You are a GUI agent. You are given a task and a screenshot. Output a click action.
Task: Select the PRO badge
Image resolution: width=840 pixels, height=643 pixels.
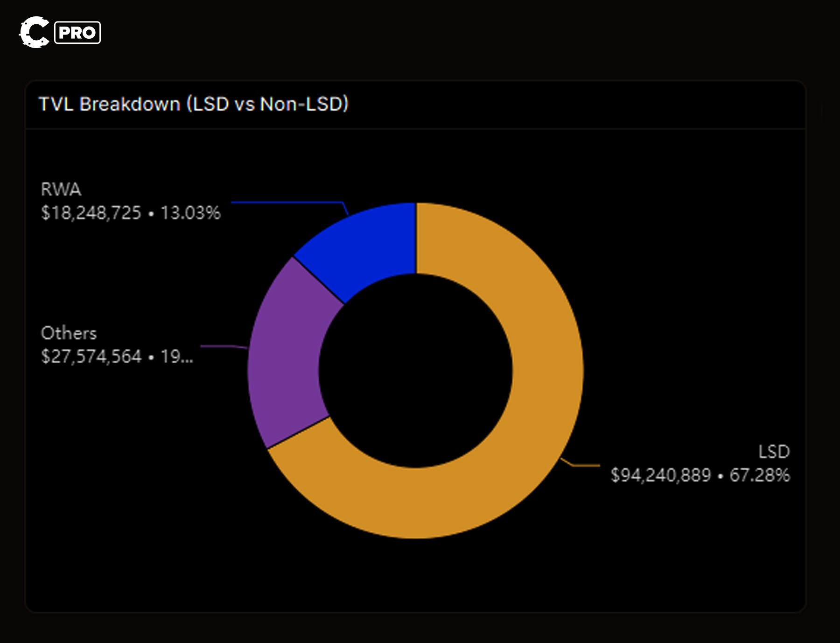[x=77, y=32]
